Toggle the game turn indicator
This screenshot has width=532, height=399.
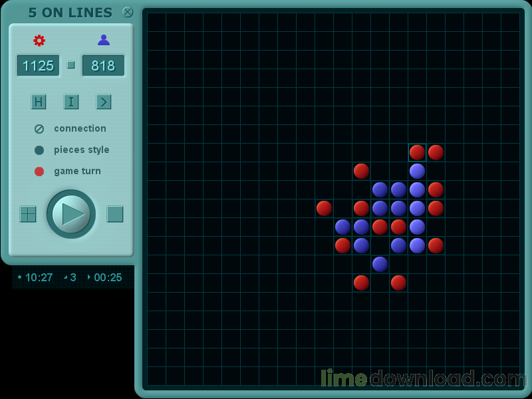pos(39,172)
